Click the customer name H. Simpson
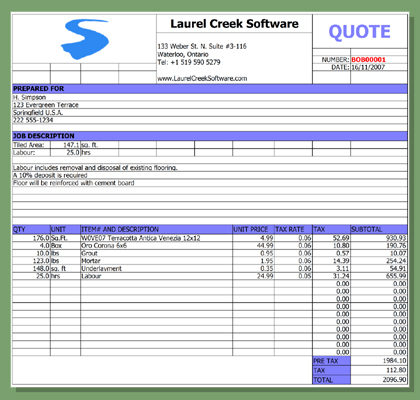This screenshot has height=400, width=420. point(29,97)
